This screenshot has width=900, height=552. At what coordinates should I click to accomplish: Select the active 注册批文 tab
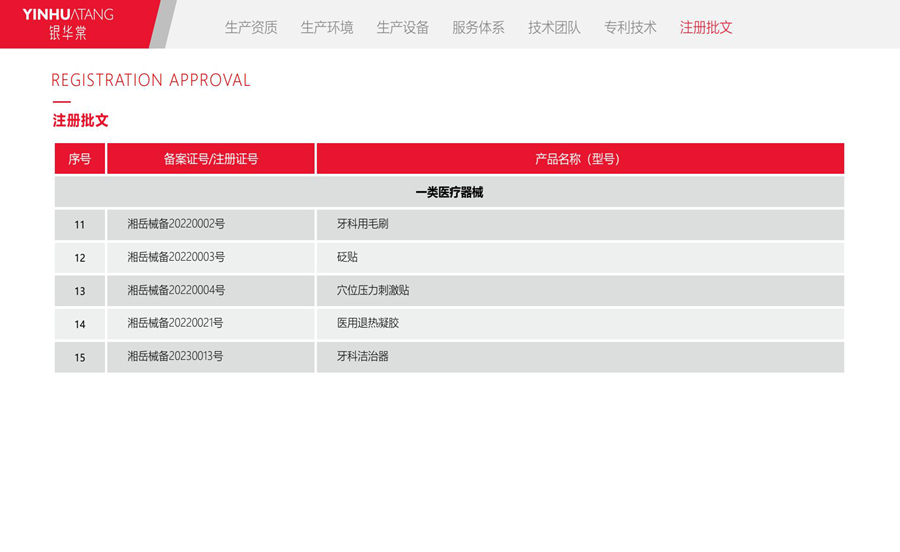click(706, 27)
